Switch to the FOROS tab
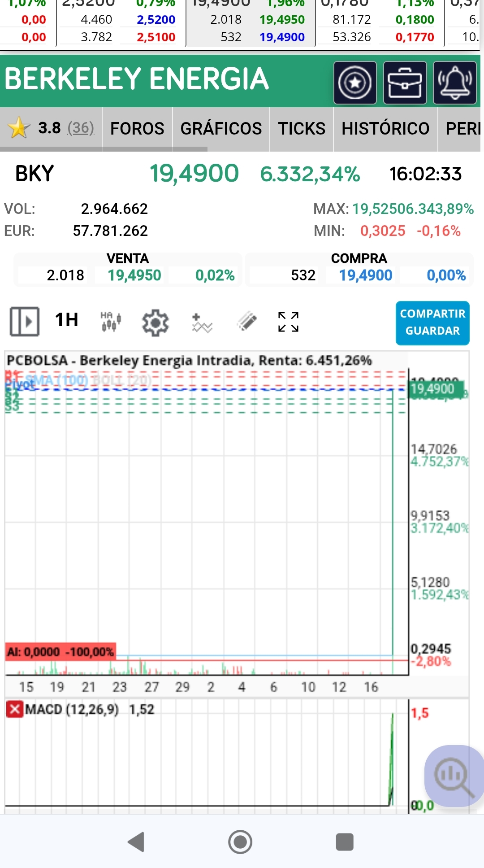484x868 pixels. click(137, 129)
